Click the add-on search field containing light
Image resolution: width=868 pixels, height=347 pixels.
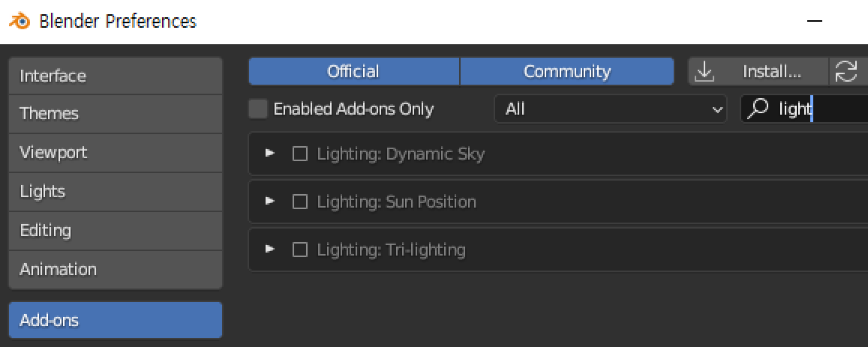tap(803, 109)
